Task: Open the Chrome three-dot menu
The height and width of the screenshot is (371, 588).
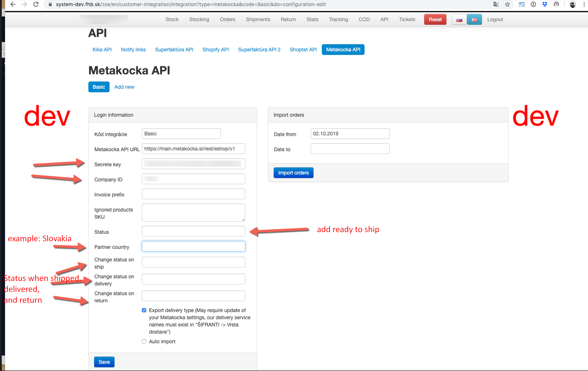Action: pos(584,4)
